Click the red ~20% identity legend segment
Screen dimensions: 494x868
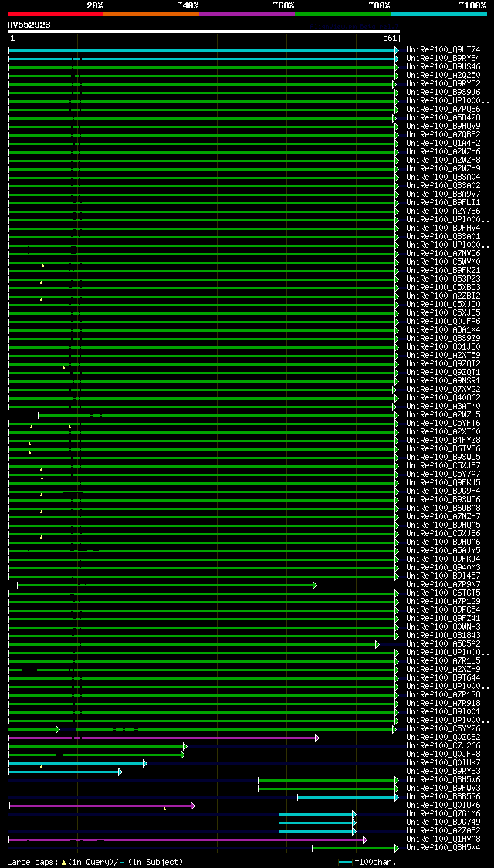click(56, 13)
